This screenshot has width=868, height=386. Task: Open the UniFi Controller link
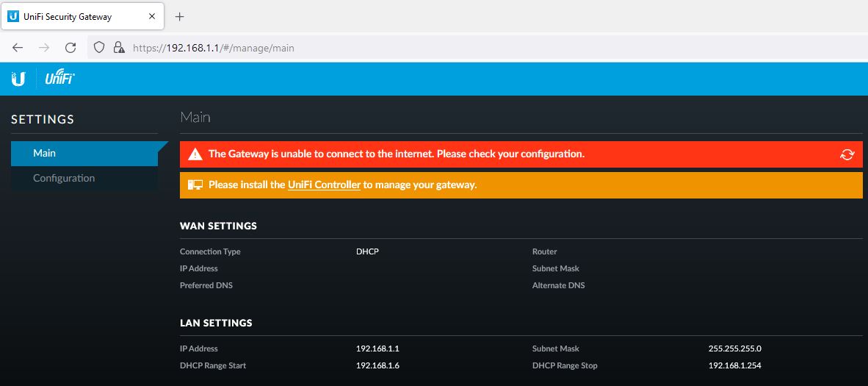pos(324,185)
